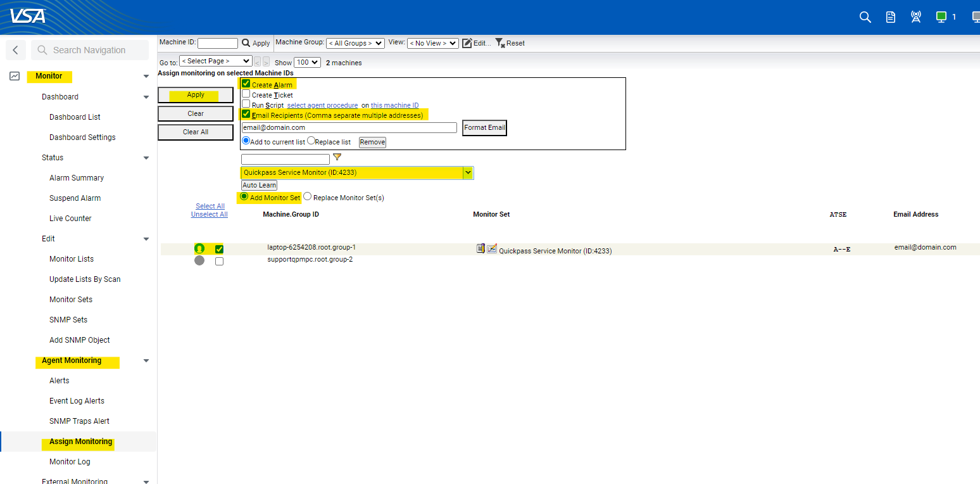Open the search magnifier in the top bar
Screen dimensions: 980x484
[865, 17]
